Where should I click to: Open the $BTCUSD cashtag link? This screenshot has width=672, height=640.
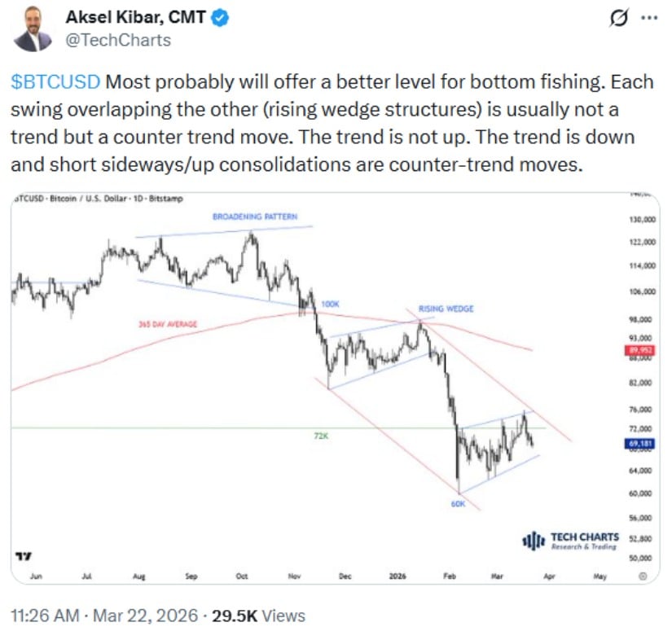click(x=56, y=82)
